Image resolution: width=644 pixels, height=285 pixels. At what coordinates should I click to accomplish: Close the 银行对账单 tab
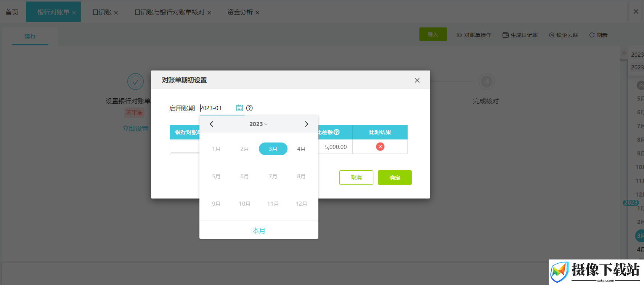pyautogui.click(x=74, y=13)
